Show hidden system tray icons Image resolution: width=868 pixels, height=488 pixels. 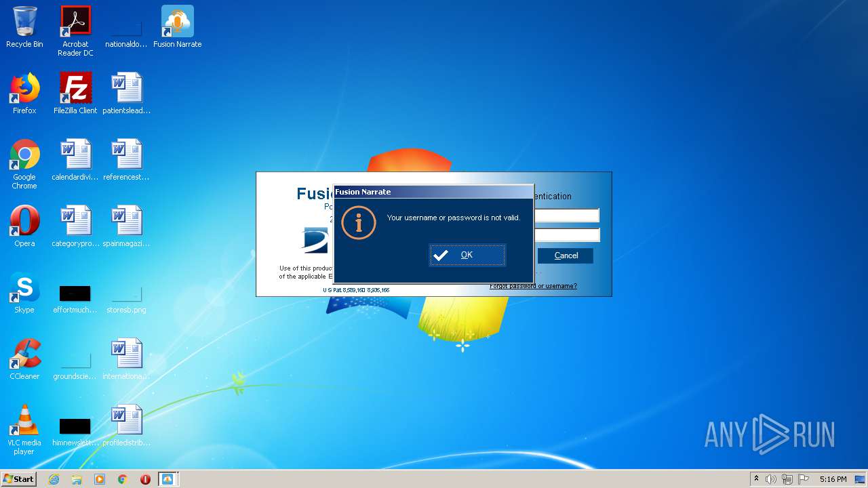(x=756, y=479)
